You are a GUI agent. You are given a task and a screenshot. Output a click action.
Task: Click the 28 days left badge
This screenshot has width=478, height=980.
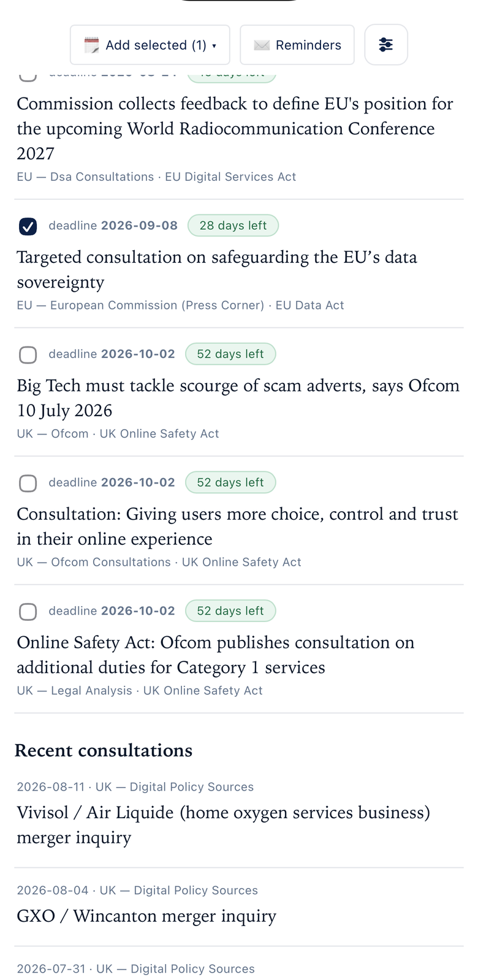(233, 226)
